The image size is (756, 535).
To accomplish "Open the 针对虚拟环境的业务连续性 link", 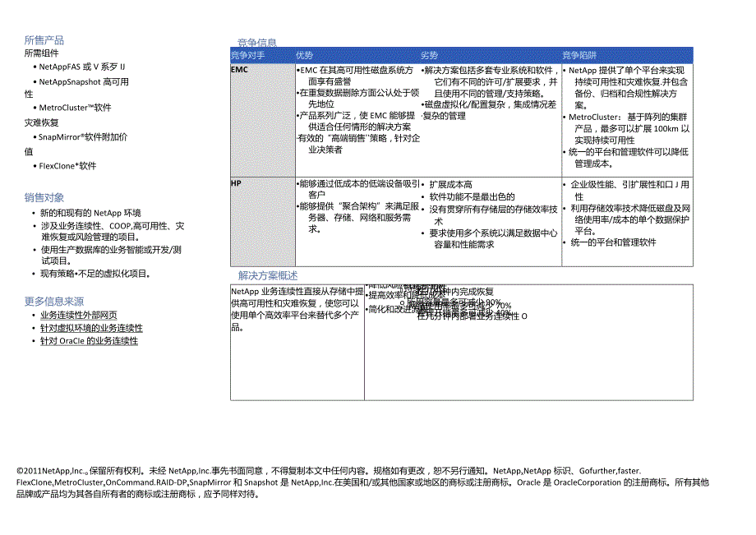I will [x=91, y=328].
